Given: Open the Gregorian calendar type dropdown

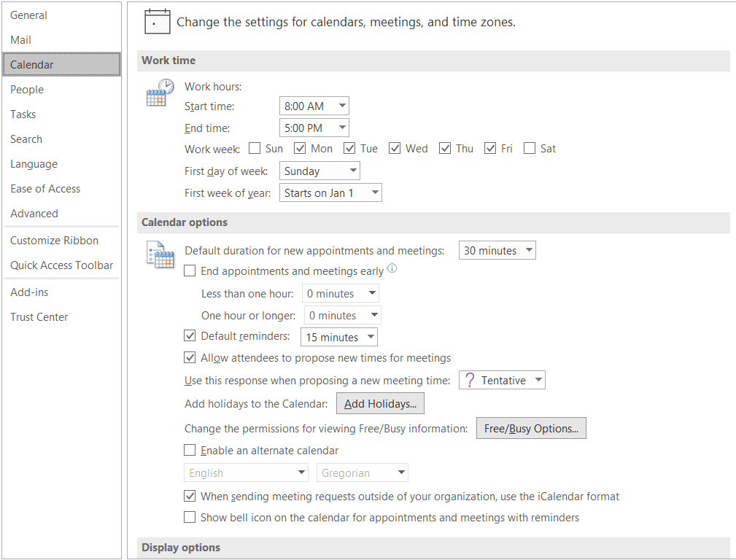Looking at the screenshot, I should click(363, 472).
